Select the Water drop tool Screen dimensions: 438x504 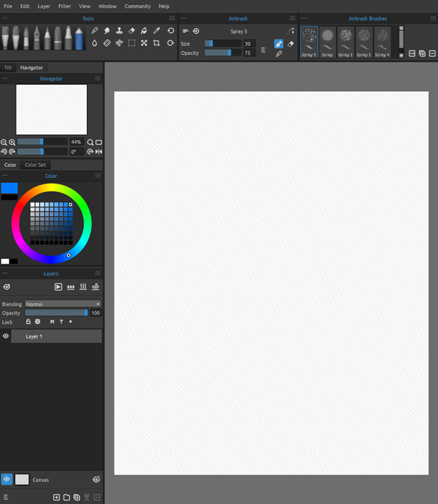pos(94,42)
